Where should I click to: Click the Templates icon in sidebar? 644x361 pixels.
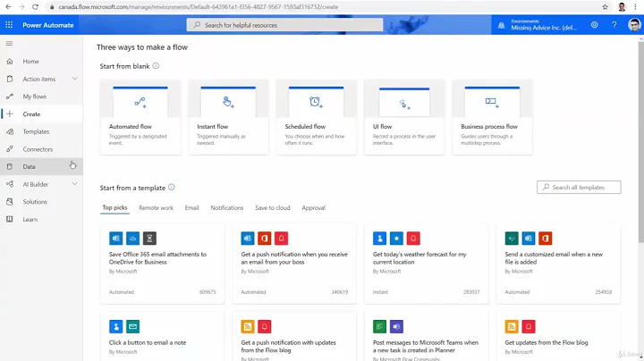pos(10,131)
